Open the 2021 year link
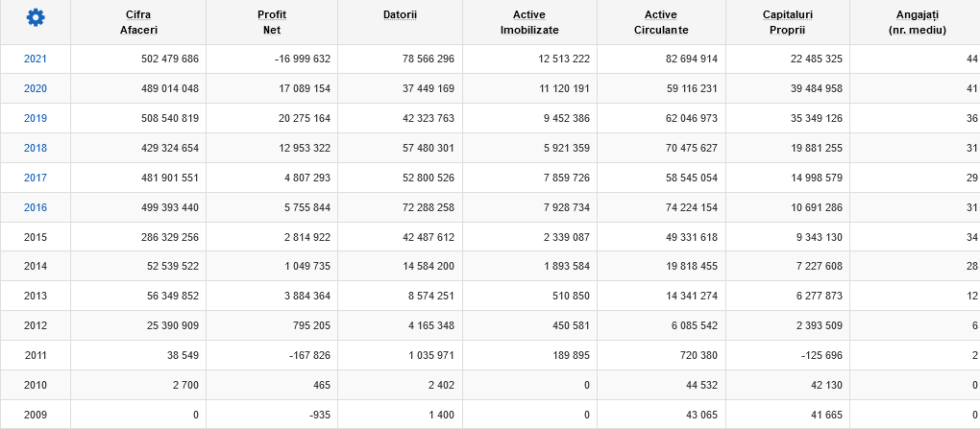This screenshot has width=980, height=429. 36,59
